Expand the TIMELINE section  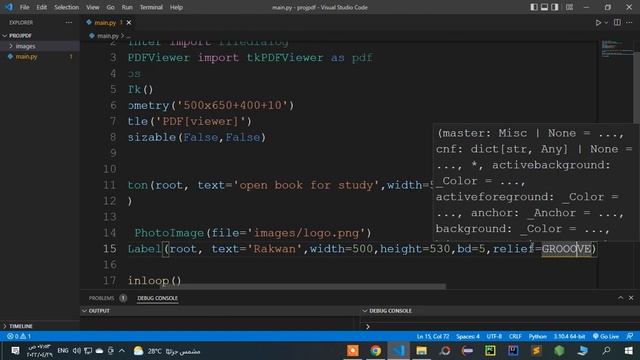click(x=20, y=326)
